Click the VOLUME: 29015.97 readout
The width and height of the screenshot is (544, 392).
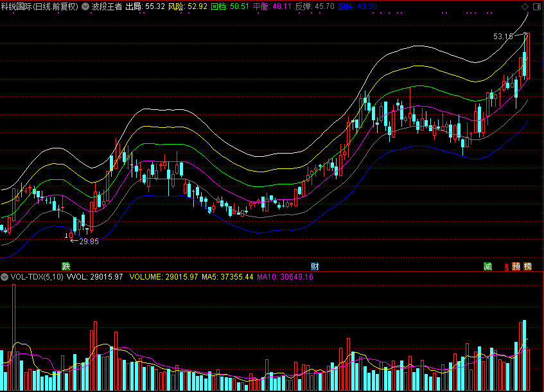pos(164,277)
